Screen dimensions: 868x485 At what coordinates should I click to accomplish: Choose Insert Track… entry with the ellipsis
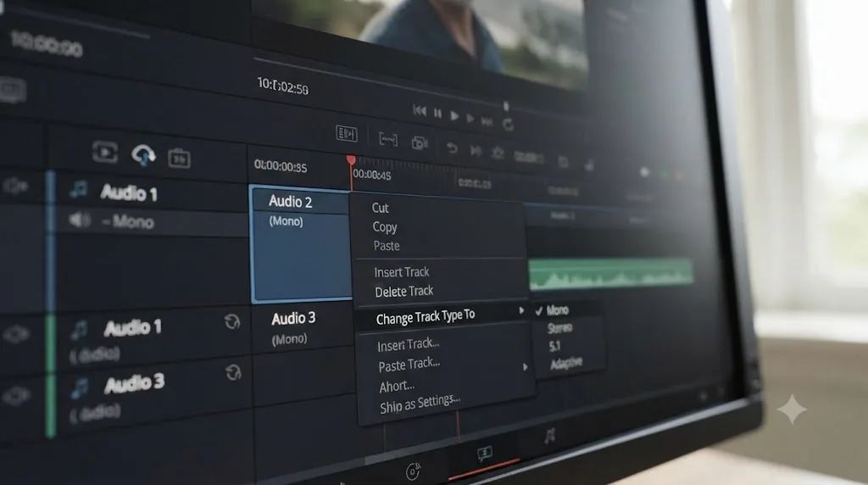(x=408, y=344)
